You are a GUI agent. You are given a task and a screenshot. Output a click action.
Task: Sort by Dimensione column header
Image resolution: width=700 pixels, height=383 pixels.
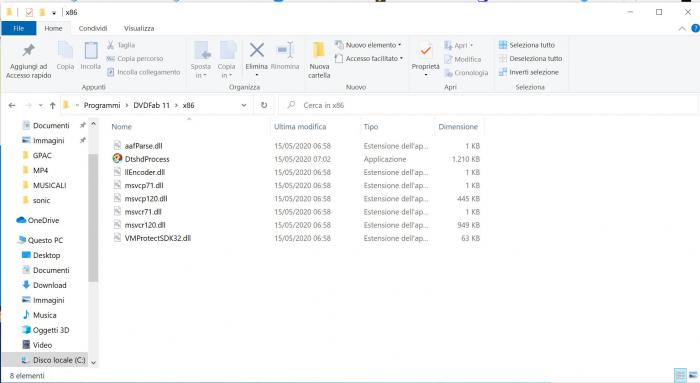pyautogui.click(x=459, y=127)
